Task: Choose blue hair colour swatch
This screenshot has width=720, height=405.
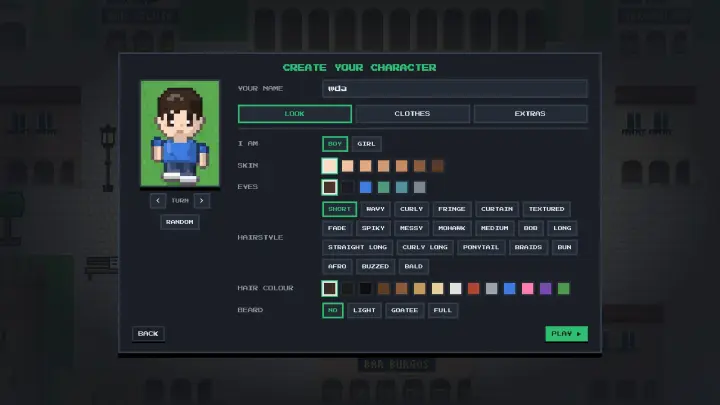Action: point(510,288)
